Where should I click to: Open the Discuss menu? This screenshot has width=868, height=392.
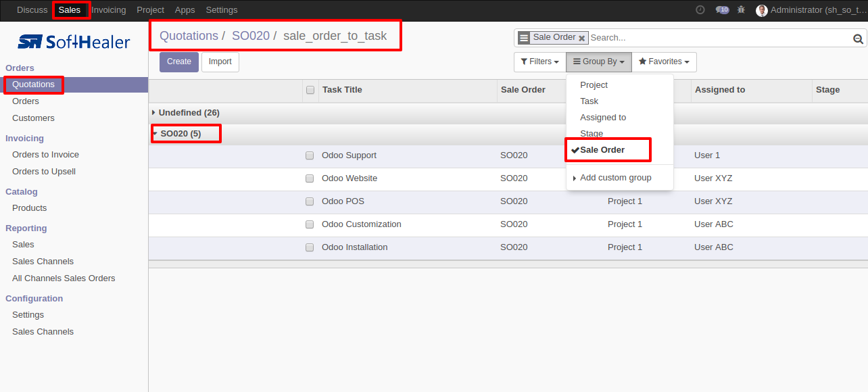point(32,10)
